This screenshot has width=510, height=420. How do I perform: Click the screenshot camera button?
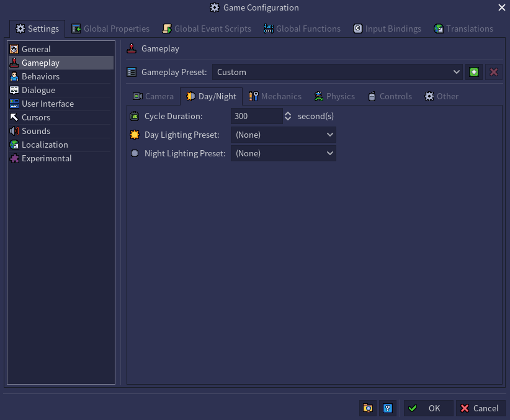(368, 408)
